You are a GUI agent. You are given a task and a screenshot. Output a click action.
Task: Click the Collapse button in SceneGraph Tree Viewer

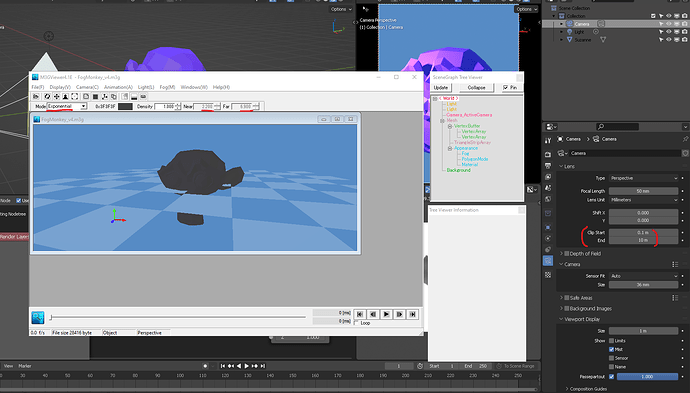476,88
